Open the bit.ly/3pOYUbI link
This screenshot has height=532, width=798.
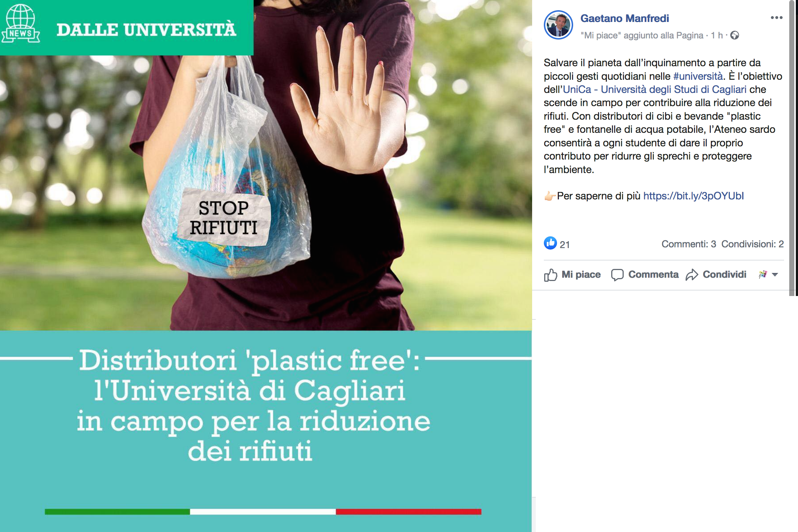(693, 196)
